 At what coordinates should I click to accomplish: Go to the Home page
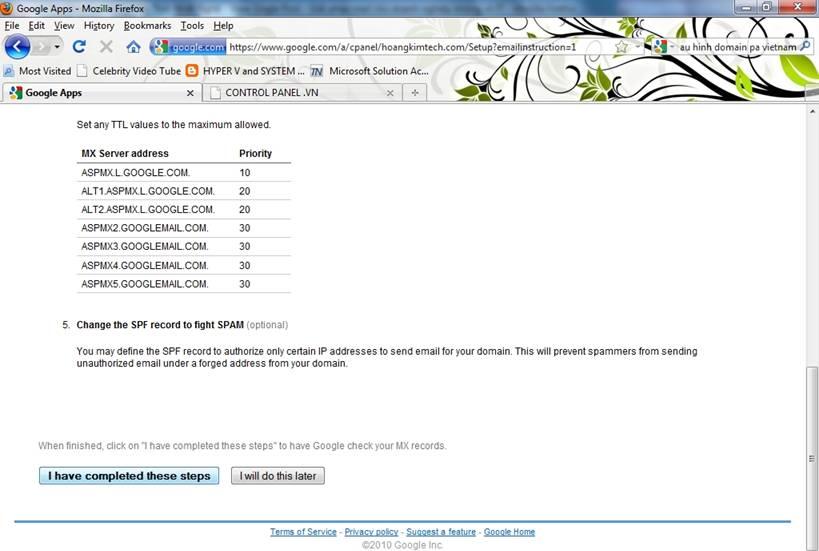click(x=133, y=47)
